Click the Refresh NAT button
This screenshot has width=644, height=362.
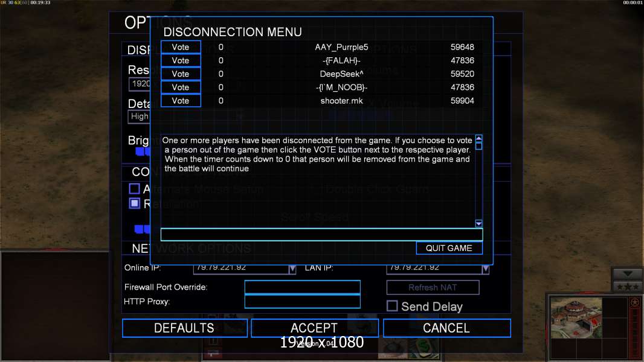[433, 287]
